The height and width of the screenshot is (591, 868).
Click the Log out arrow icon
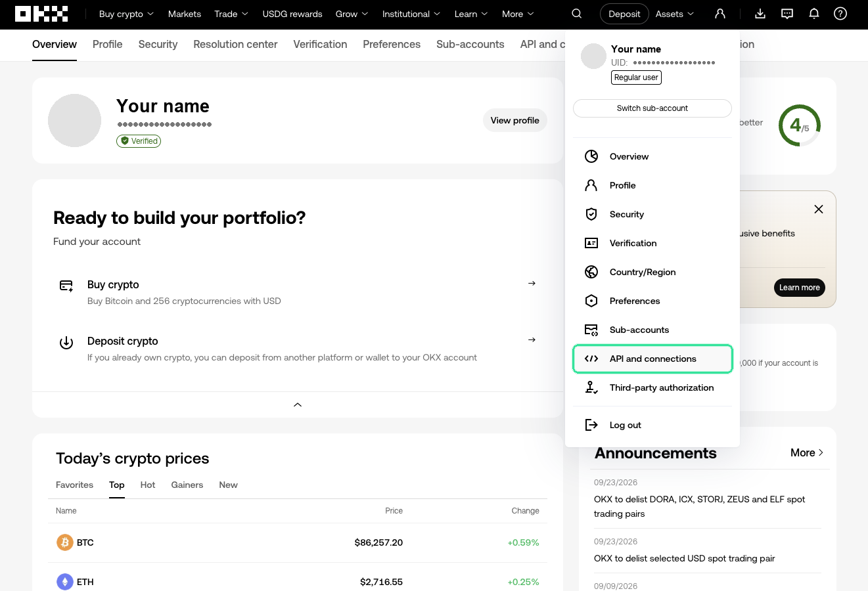click(591, 425)
